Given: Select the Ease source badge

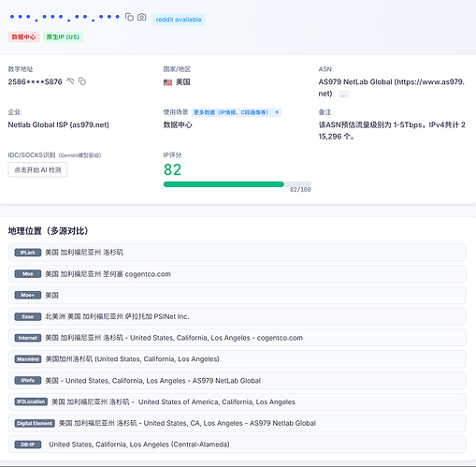Looking at the screenshot, I should 28,316.
